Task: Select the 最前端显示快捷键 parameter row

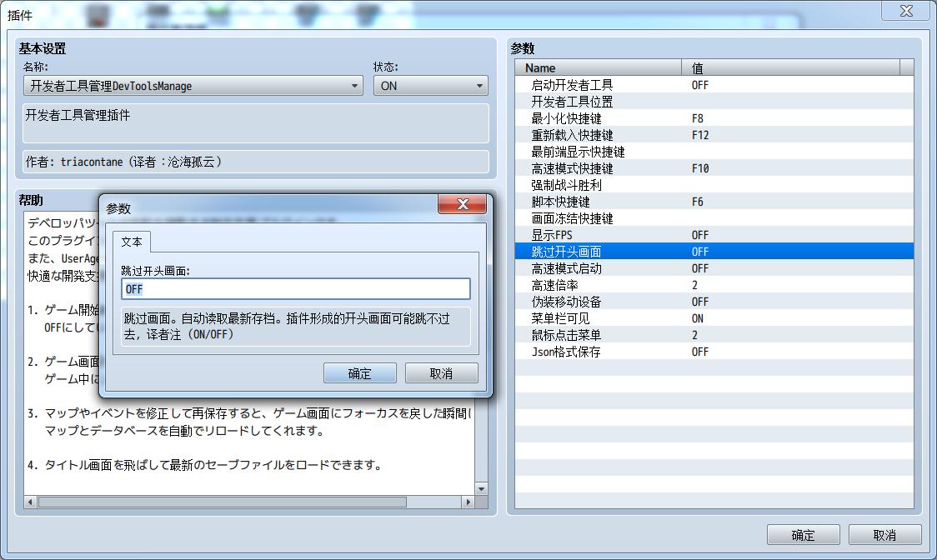Action: click(714, 152)
